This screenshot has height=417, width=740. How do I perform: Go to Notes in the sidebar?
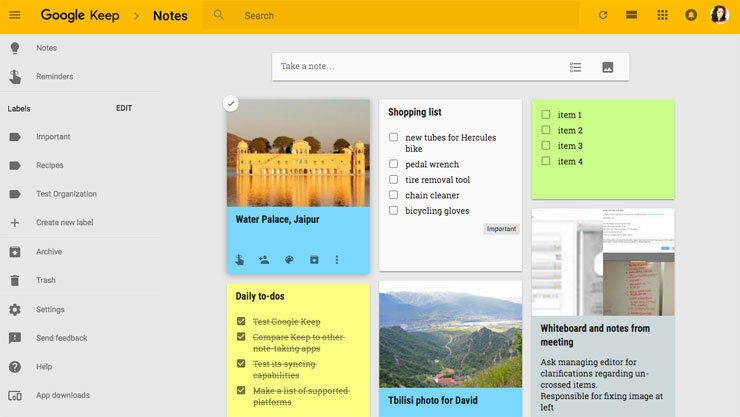tap(46, 48)
